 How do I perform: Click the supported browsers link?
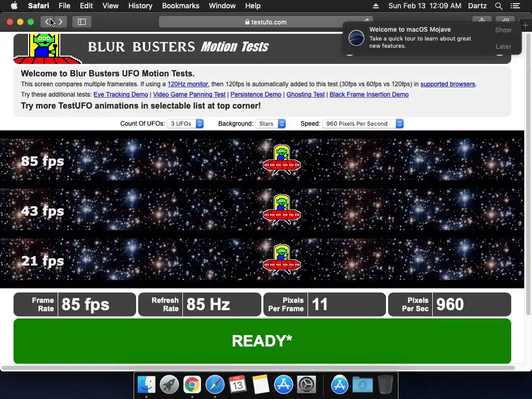pos(447,84)
